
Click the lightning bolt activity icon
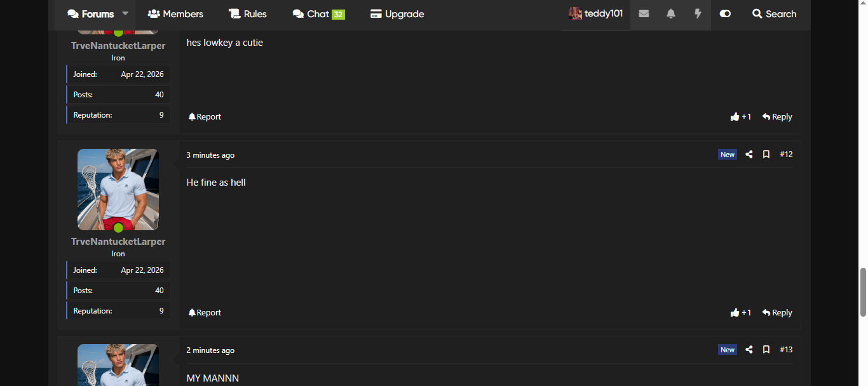click(x=698, y=14)
